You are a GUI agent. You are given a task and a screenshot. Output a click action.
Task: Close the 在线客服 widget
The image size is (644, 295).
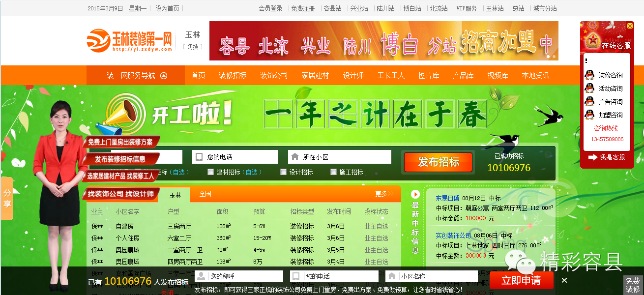point(630,26)
